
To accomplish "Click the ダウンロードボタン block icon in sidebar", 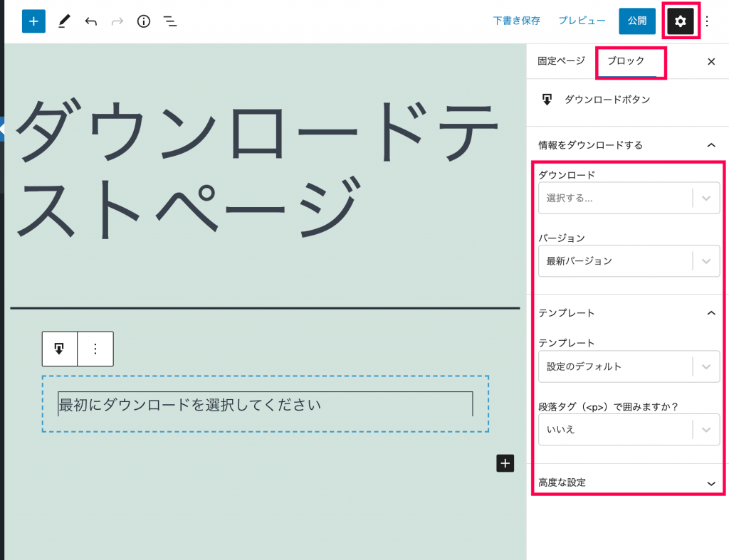I will tap(547, 100).
